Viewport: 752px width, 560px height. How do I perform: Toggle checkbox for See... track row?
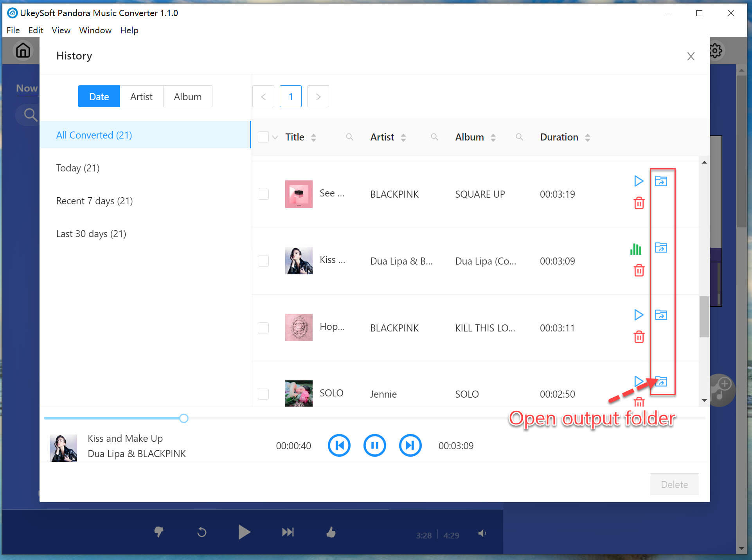tap(263, 194)
